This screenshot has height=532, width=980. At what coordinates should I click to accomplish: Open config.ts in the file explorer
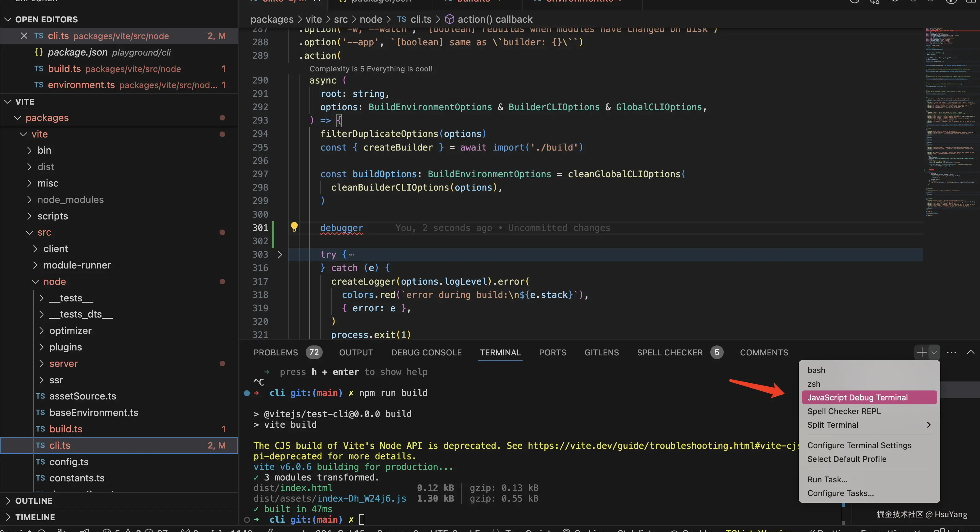tap(69, 462)
